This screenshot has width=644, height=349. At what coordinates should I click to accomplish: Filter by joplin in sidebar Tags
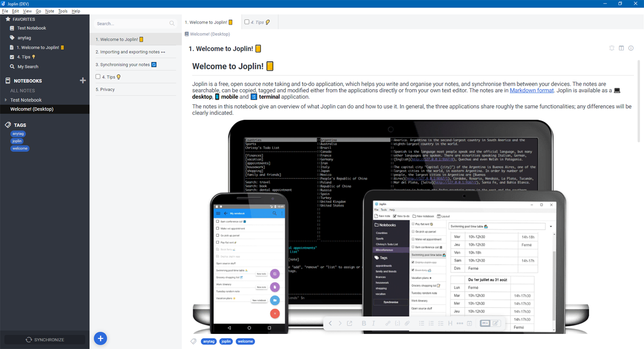[17, 141]
